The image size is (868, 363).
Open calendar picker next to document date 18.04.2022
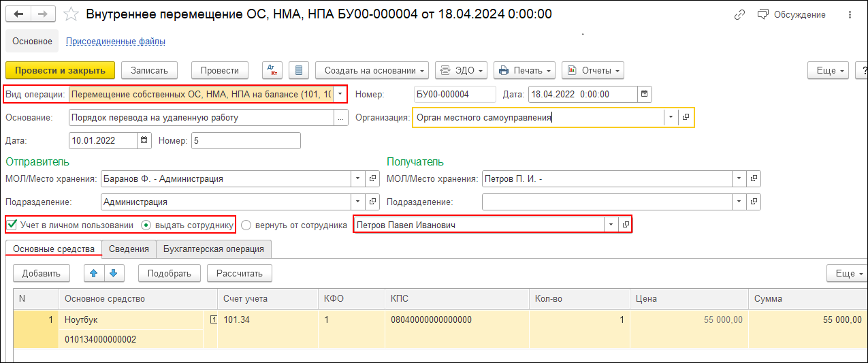[x=645, y=94]
